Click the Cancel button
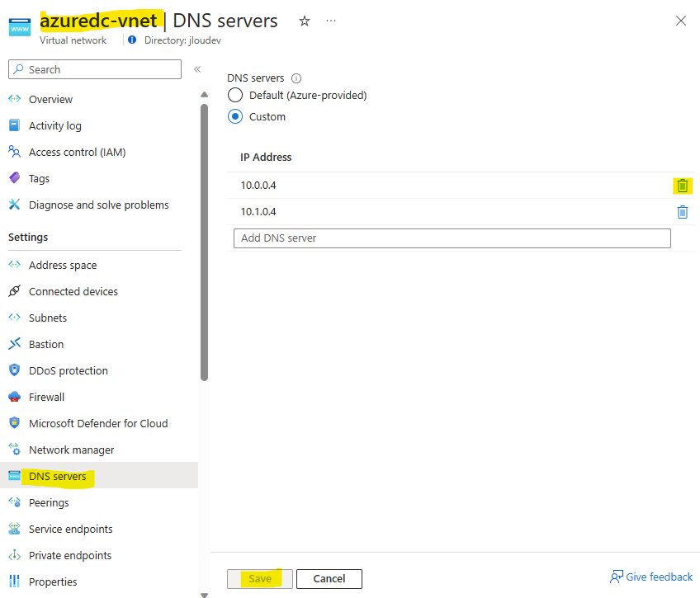 329,578
